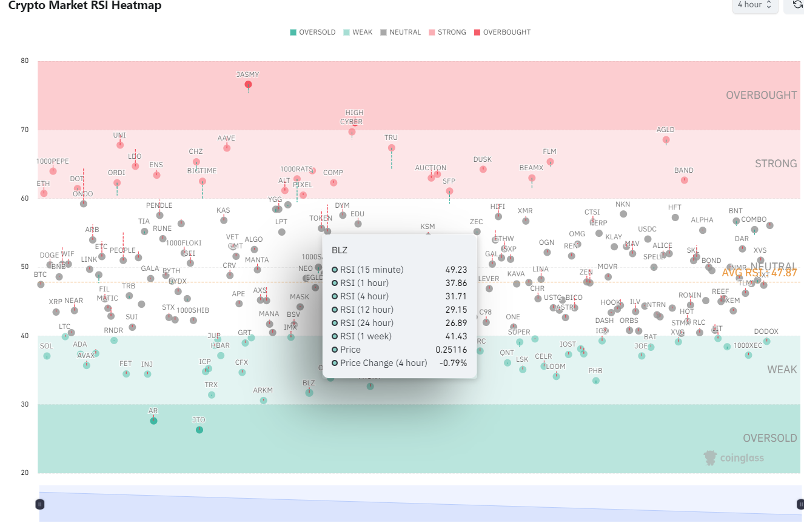804x532 pixels.
Task: Click the CHZ data point
Action: pyautogui.click(x=196, y=162)
